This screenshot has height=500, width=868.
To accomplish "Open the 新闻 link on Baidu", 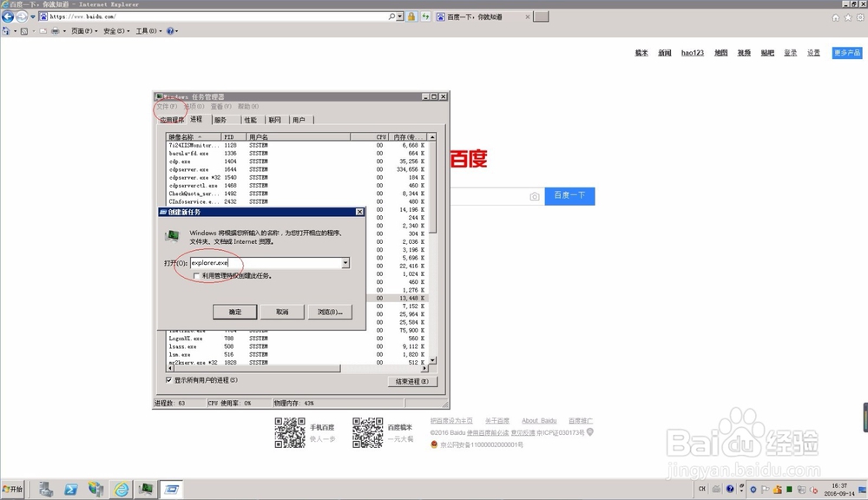I will point(664,53).
